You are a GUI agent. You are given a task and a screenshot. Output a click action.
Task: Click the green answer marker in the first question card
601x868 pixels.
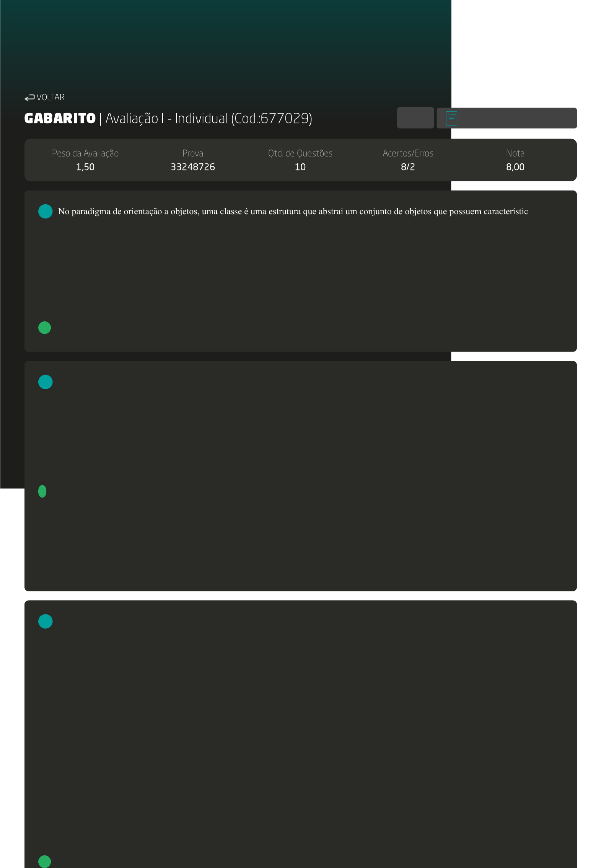45,328
